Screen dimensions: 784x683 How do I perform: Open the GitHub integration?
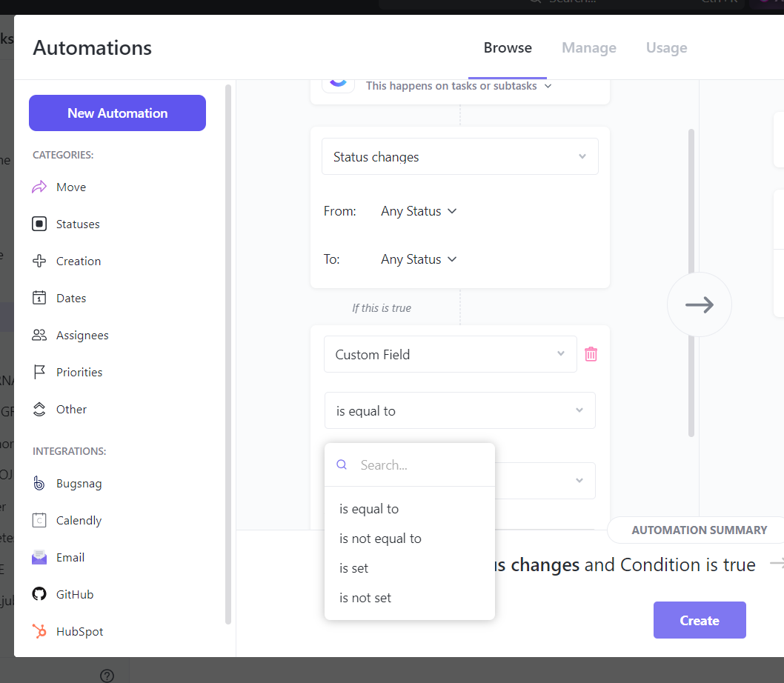75,595
